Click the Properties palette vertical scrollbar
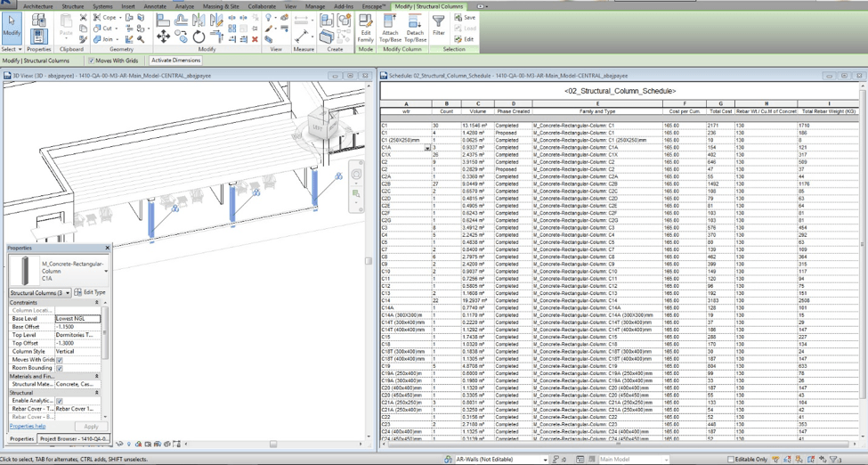Screen dimensions: 868x465 click(x=105, y=332)
